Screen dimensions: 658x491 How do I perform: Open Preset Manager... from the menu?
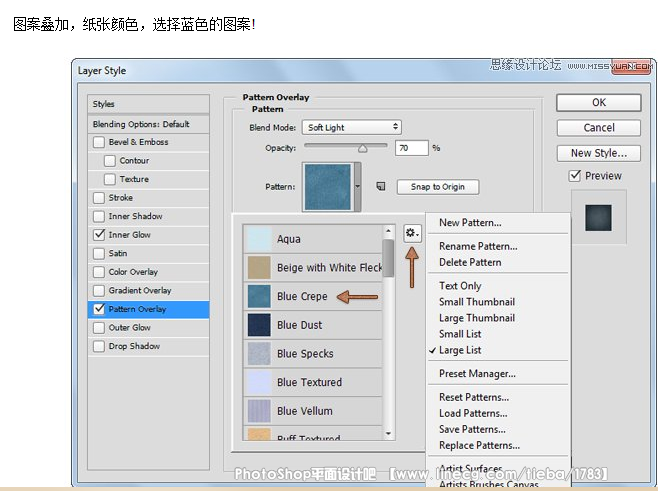[477, 373]
